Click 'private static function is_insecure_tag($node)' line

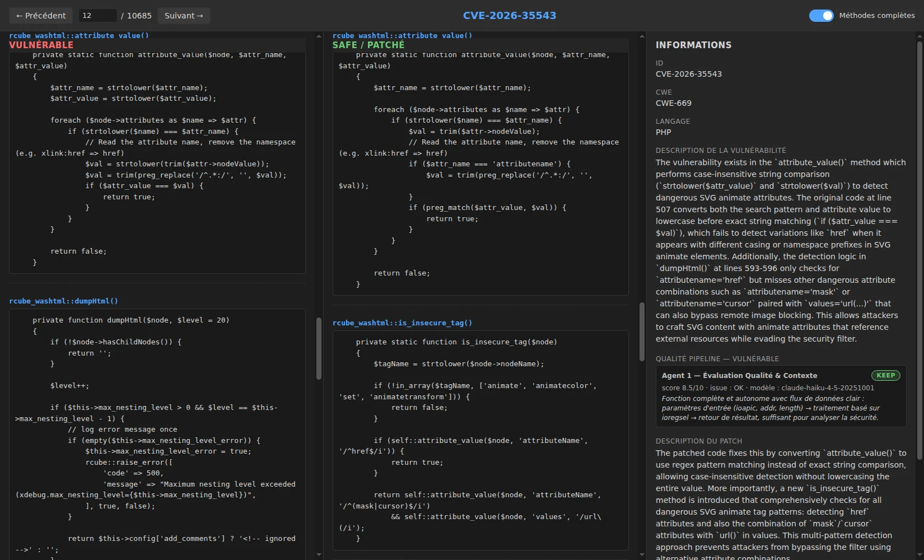pos(456,342)
